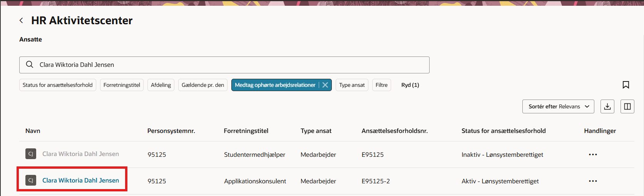644x196 pixels.
Task: Open the Forretningstitel filter chip
Action: (x=122, y=85)
